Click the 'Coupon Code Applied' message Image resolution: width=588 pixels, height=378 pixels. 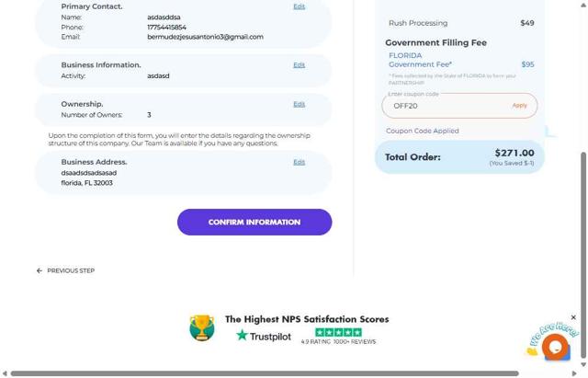tap(423, 131)
